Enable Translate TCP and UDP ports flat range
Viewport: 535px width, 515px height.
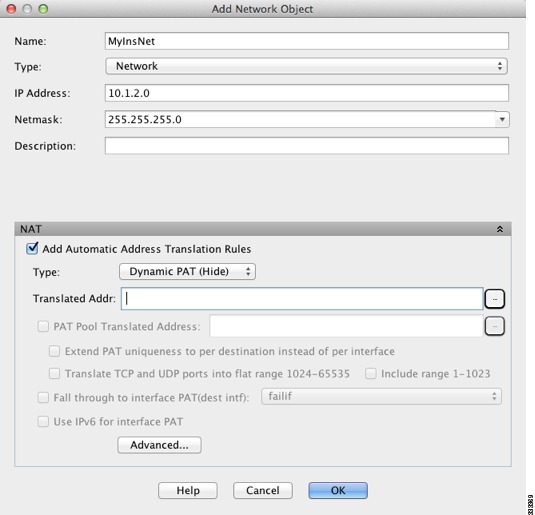[54, 374]
